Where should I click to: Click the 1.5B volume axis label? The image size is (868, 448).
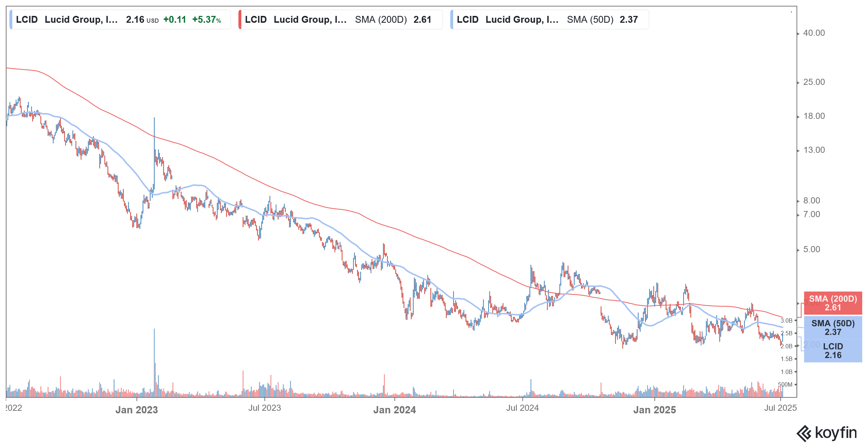click(x=786, y=359)
